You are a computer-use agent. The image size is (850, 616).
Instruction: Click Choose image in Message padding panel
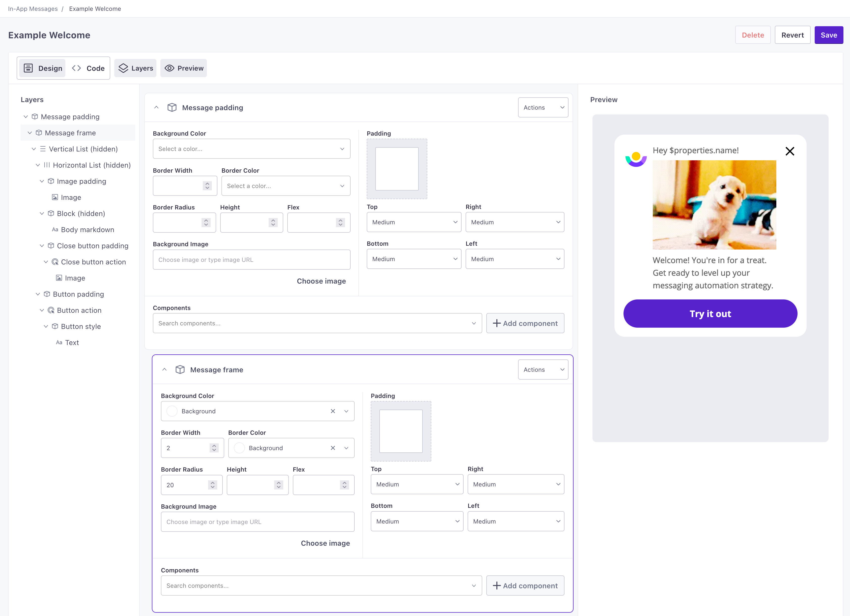point(321,281)
